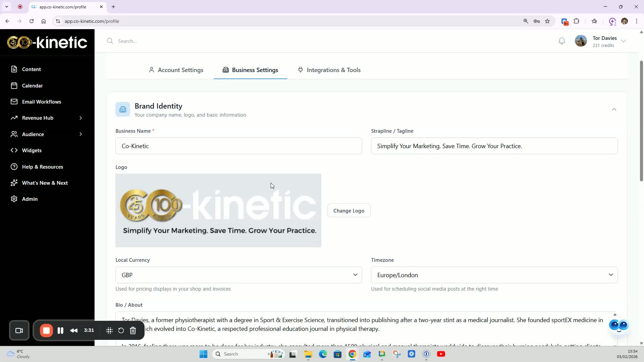Switch to Integrations & Tools tab
The height and width of the screenshot is (362, 644).
click(329, 70)
